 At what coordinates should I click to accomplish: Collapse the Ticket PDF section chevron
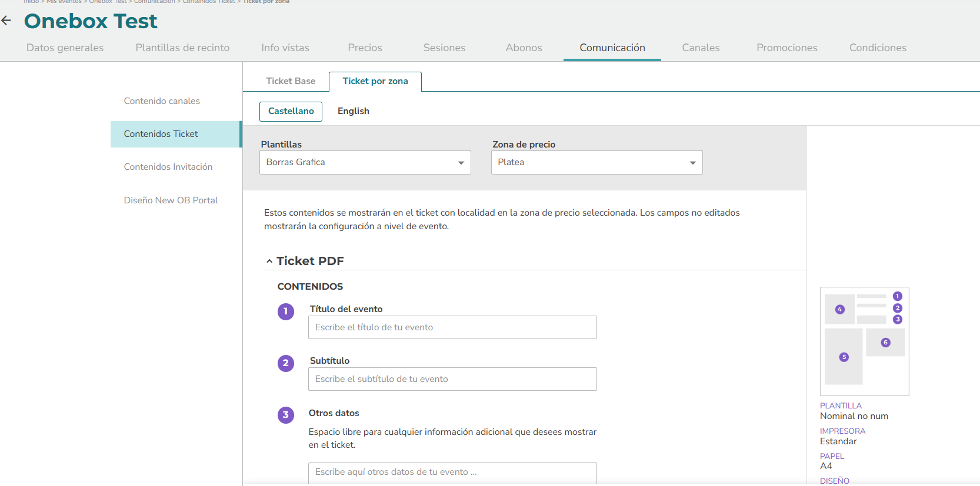click(x=269, y=261)
